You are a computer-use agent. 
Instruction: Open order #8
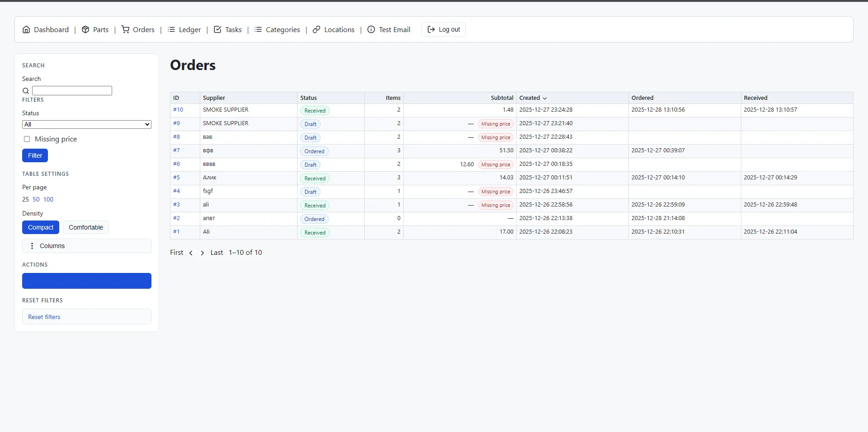coord(176,137)
